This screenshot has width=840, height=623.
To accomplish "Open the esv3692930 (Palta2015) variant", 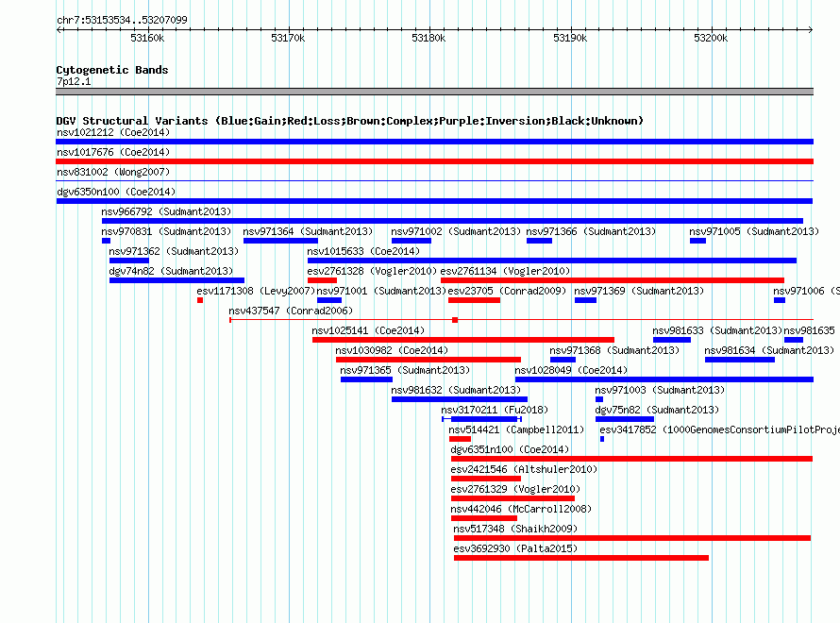I will click(x=515, y=548).
